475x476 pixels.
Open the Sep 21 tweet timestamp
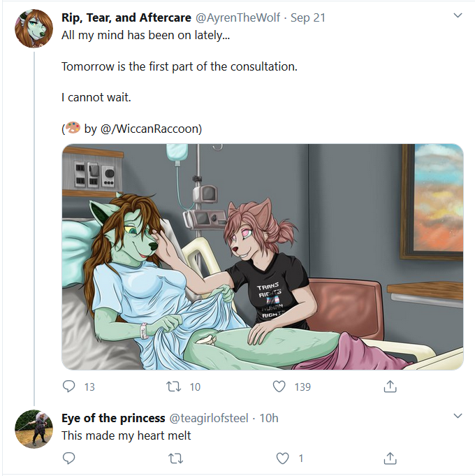(307, 17)
